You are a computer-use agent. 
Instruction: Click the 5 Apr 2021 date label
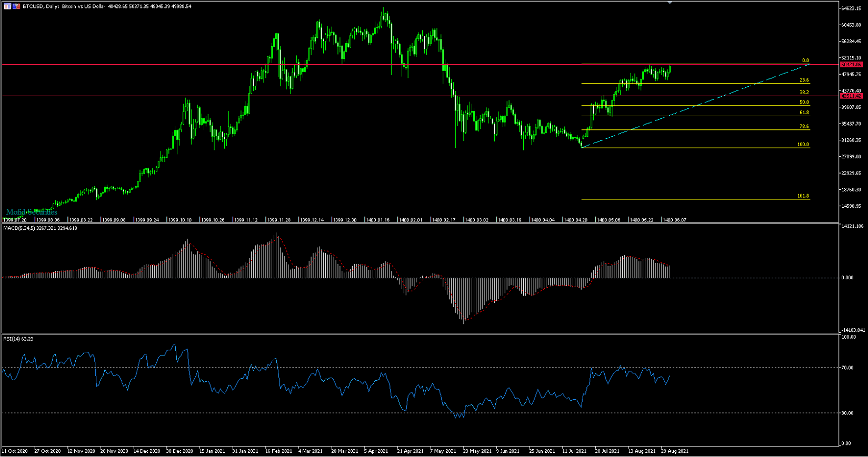tap(376, 451)
